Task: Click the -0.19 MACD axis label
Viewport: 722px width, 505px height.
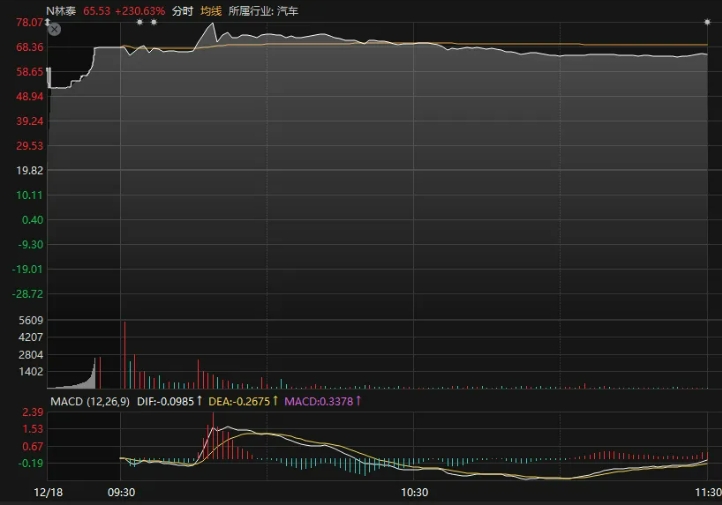Action: click(x=30, y=463)
